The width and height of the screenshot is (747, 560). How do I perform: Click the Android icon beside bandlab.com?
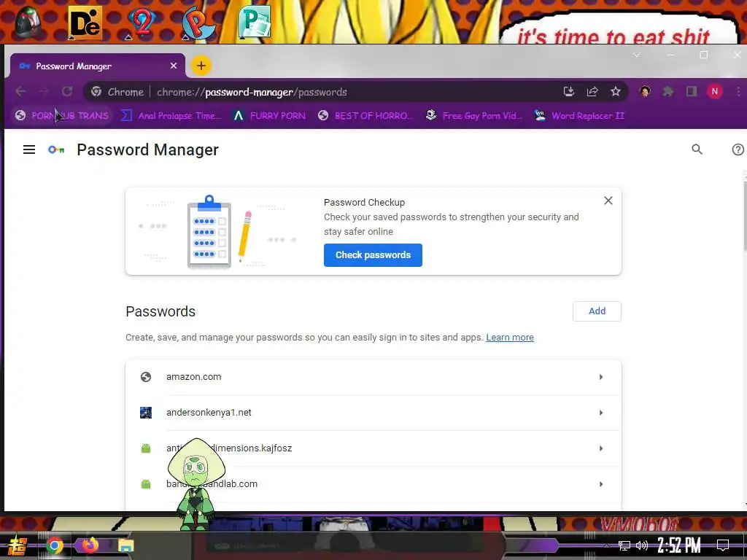click(x=146, y=484)
